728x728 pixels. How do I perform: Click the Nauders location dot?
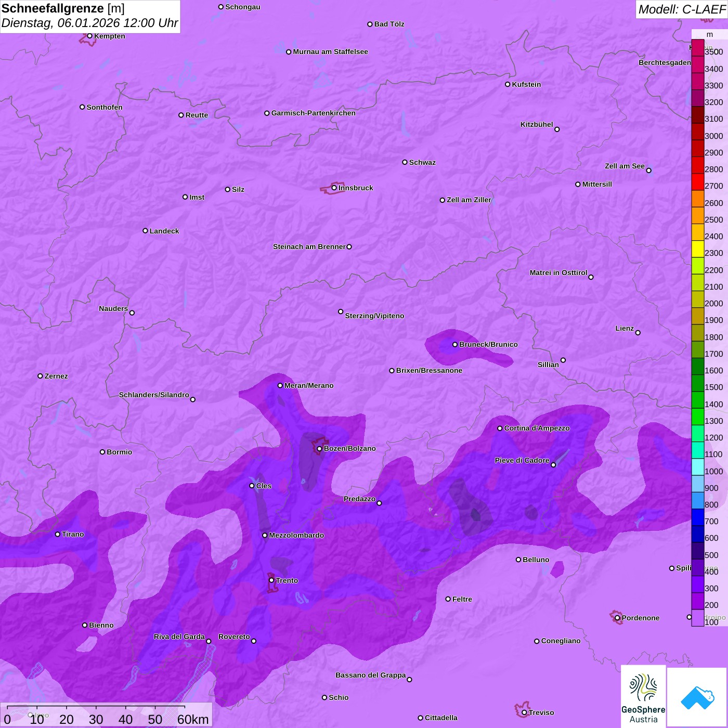tap(132, 313)
